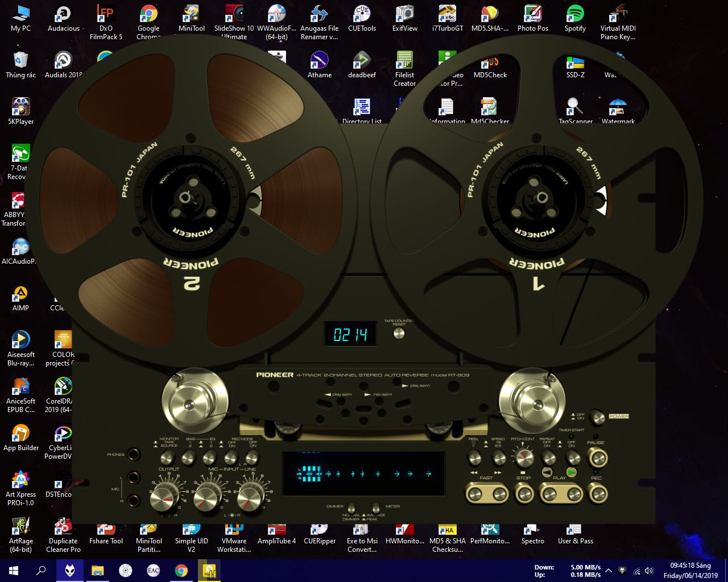The width and height of the screenshot is (728, 582).
Task: Click the PHONES jack socket
Action: click(x=133, y=455)
